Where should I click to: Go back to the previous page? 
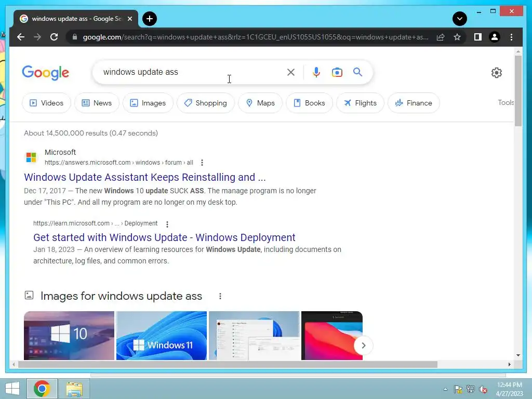tap(21, 37)
